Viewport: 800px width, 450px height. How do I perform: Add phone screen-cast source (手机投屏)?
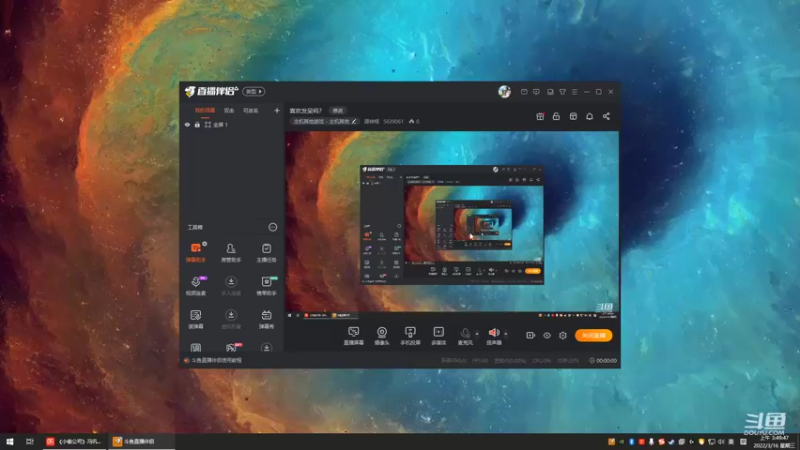(x=410, y=336)
